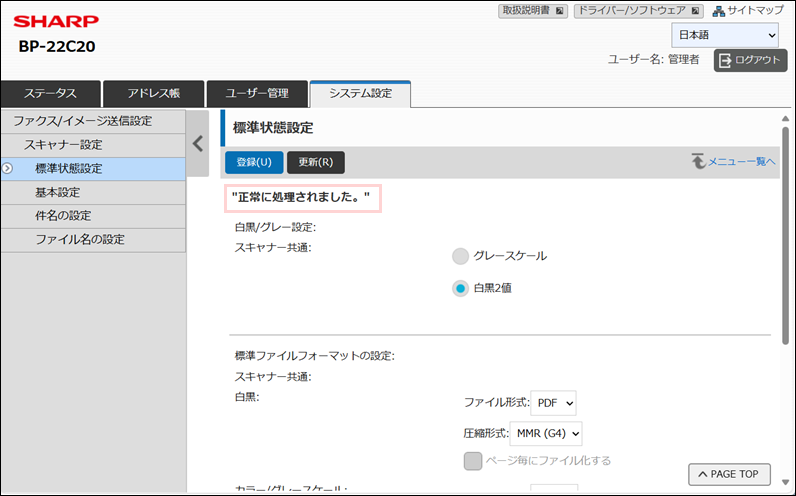Switch to the ステータス tab
Image resolution: width=796 pixels, height=496 pixels.
point(50,94)
